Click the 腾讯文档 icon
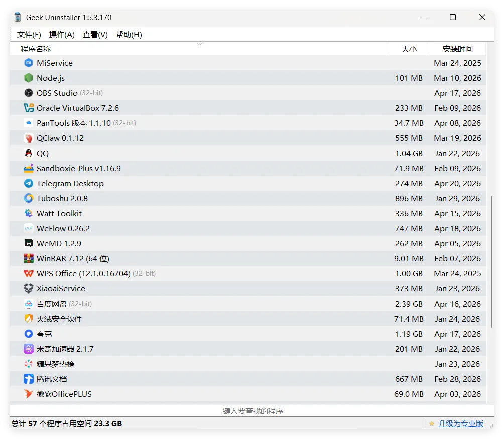The width and height of the screenshot is (504, 439). pos(29,379)
